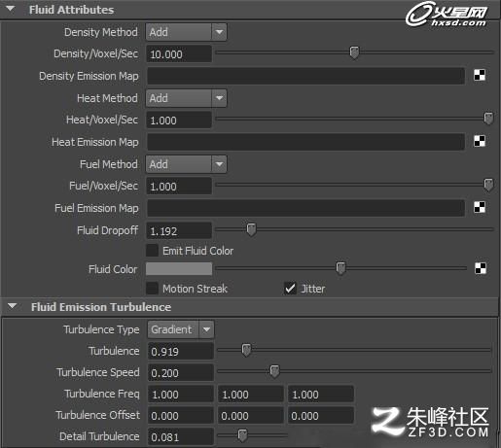Click the Fluid Dropoff slider handle

tap(251, 229)
